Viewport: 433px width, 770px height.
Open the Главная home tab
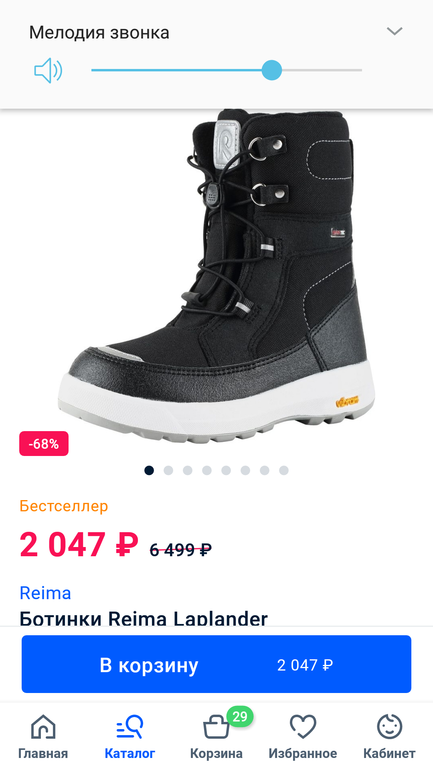(43, 737)
